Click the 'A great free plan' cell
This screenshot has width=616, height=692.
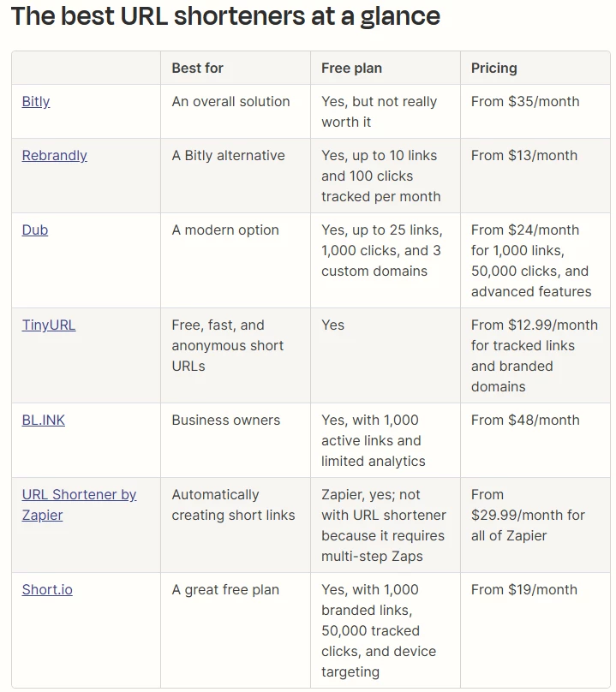225,589
